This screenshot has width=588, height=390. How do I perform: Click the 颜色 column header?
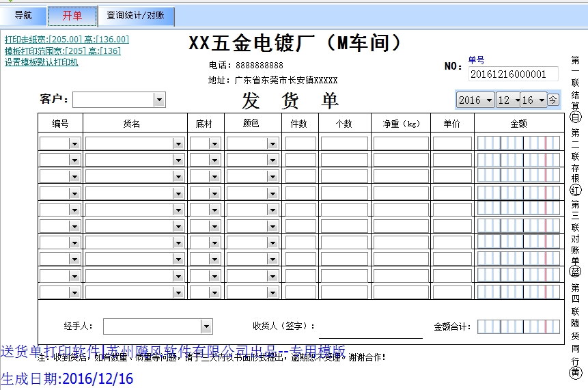click(x=251, y=124)
